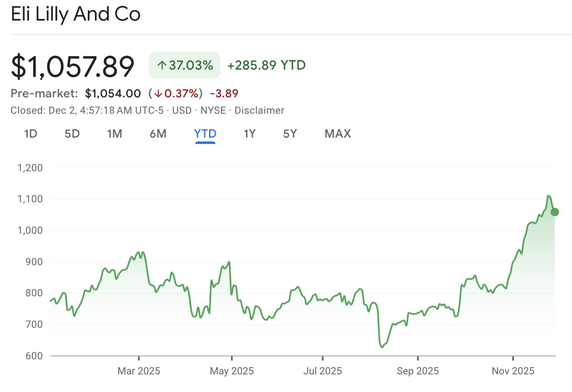Screen dimensions: 572x392
Task: View the 1Y performance chart
Action: pyautogui.click(x=249, y=133)
